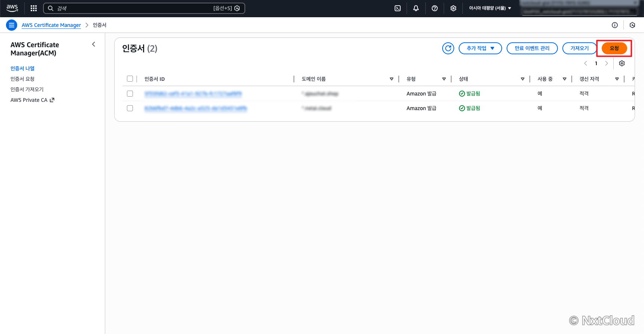This screenshot has width=644, height=334.
Task: Open AWS Certificate Manager breadcrumb link
Action: pyautogui.click(x=51, y=25)
